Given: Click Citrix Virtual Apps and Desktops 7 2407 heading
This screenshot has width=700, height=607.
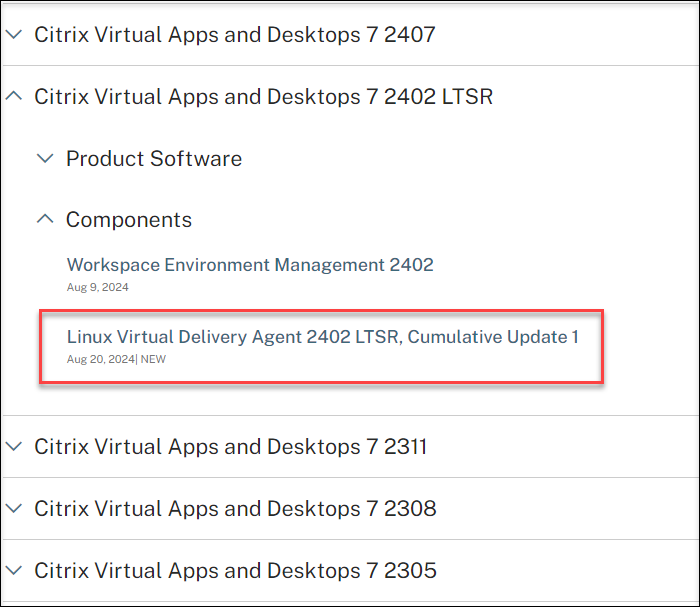Looking at the screenshot, I should coord(235,35).
